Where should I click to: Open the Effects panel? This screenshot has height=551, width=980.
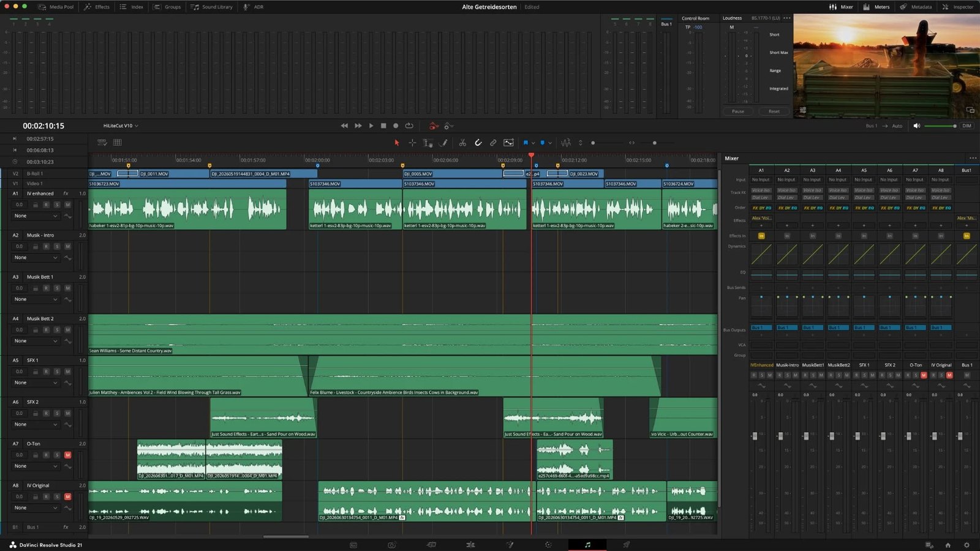(97, 7)
